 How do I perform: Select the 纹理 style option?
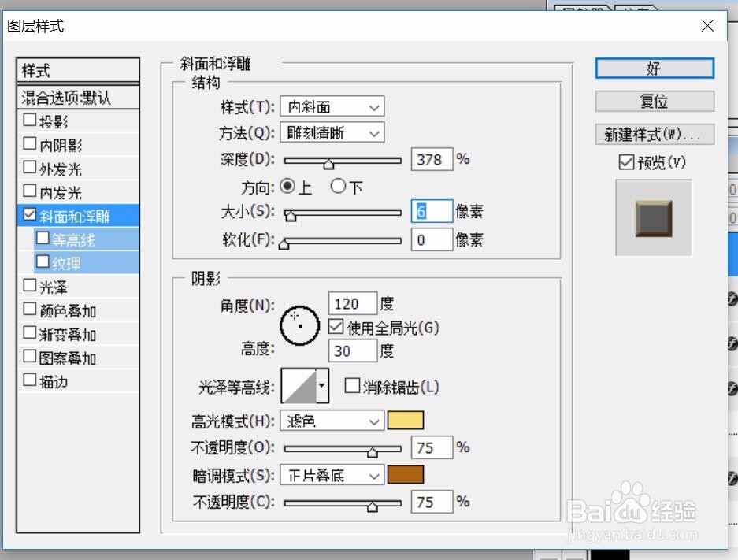(x=66, y=261)
